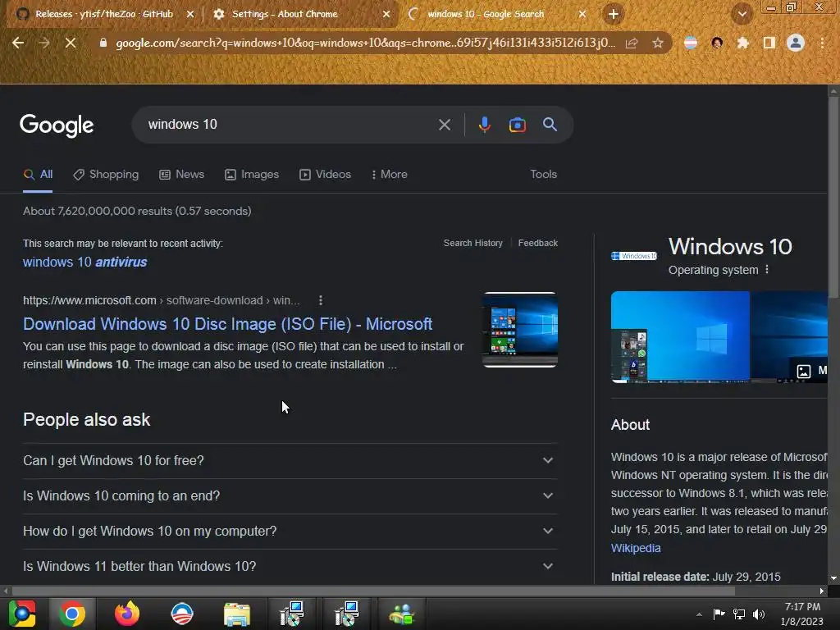Share this page via the share icon
Image resolution: width=840 pixels, height=630 pixels.
[x=632, y=43]
